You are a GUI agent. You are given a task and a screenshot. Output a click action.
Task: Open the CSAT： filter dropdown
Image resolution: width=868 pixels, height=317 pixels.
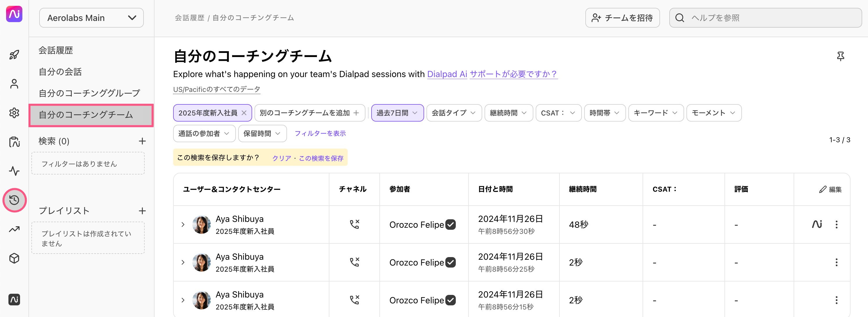[558, 113]
